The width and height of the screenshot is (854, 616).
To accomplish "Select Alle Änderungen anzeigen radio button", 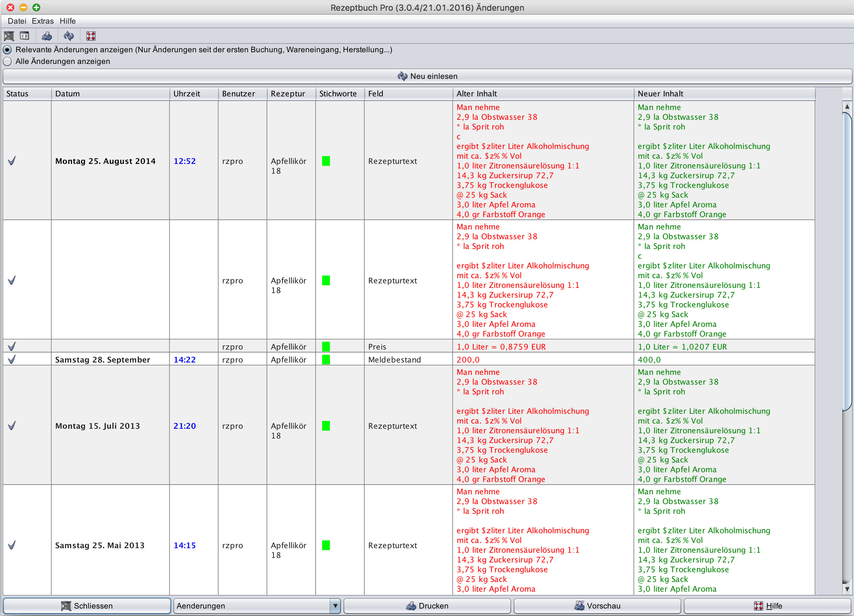I will [7, 61].
